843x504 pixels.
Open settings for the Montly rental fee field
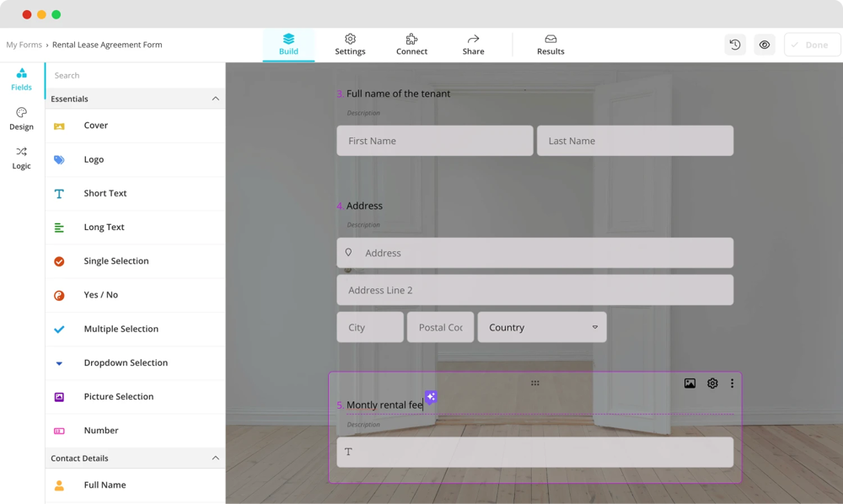point(711,383)
